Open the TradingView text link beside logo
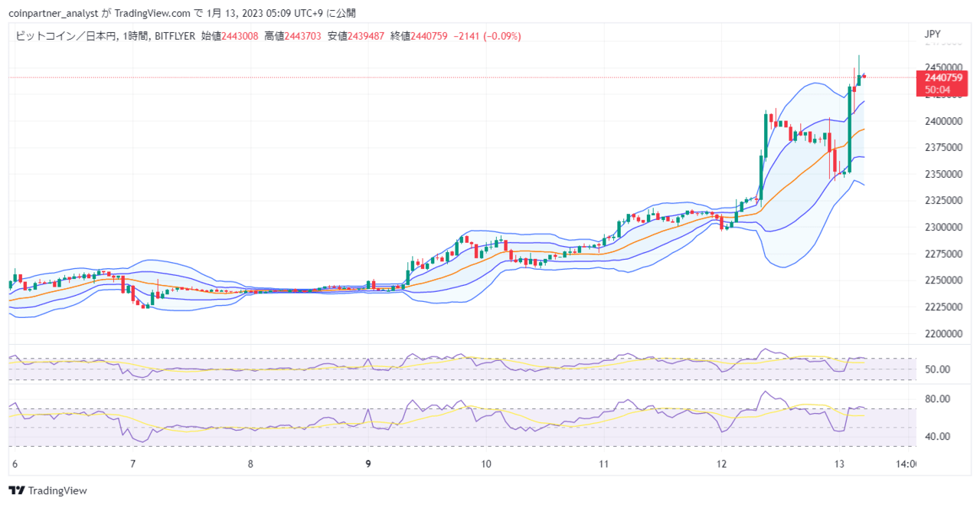This screenshot has height=505, width=980. point(57,490)
